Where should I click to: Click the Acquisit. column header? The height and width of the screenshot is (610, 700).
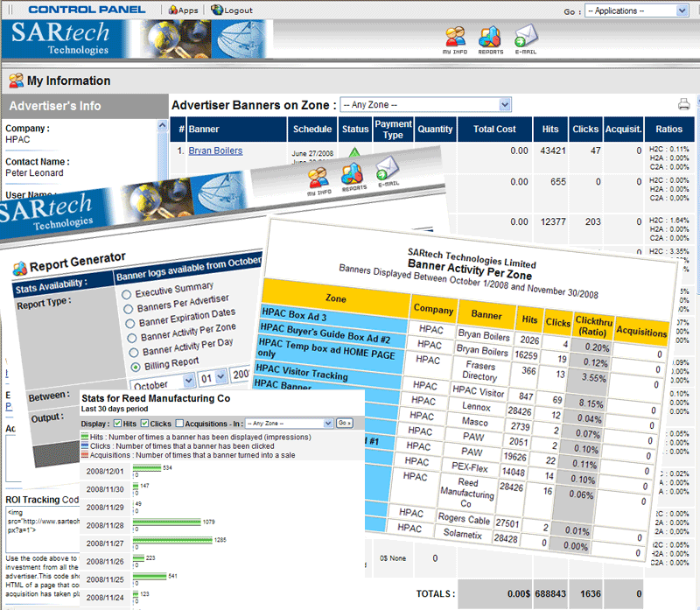coord(623,129)
